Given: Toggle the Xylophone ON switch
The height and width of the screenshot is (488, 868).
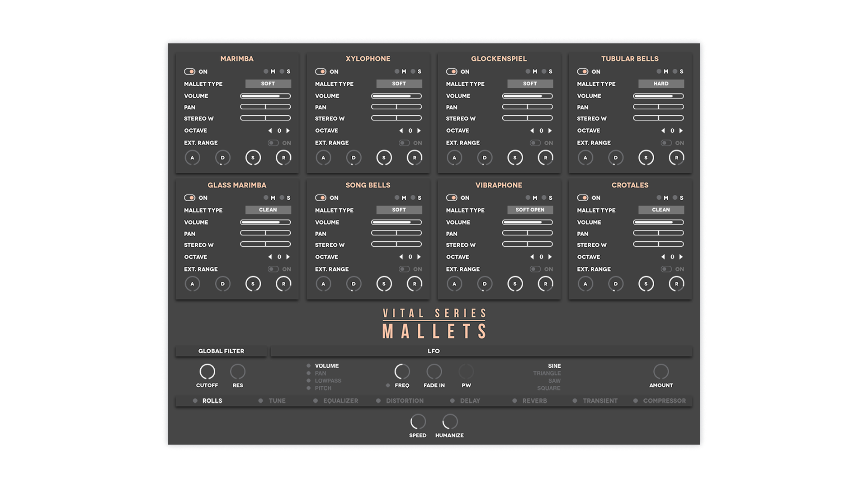Looking at the screenshot, I should [x=321, y=71].
